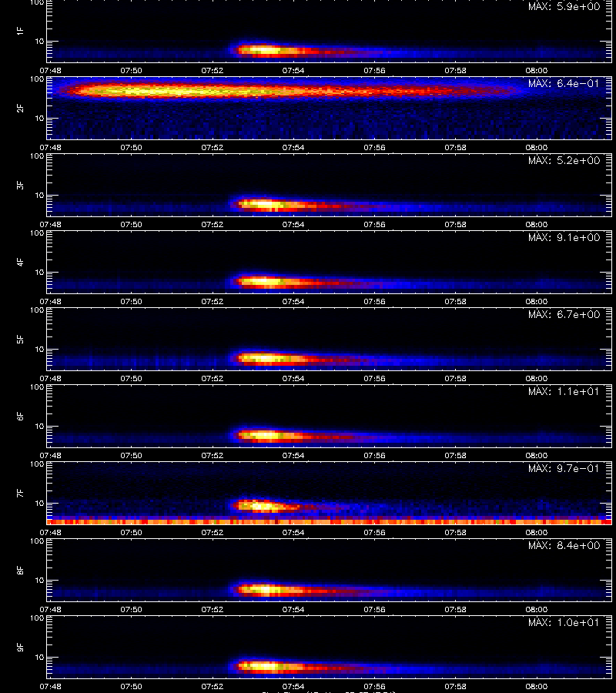Click the long yellow band in the 2F spectrogram
This screenshot has width=616, height=693.
(x=177, y=91)
